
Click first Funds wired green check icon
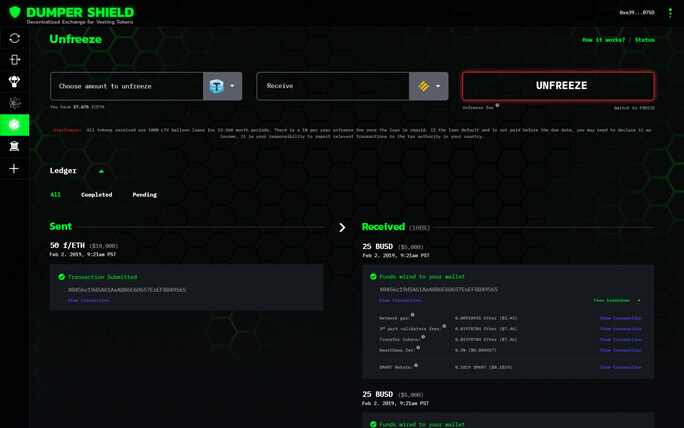pyautogui.click(x=373, y=277)
